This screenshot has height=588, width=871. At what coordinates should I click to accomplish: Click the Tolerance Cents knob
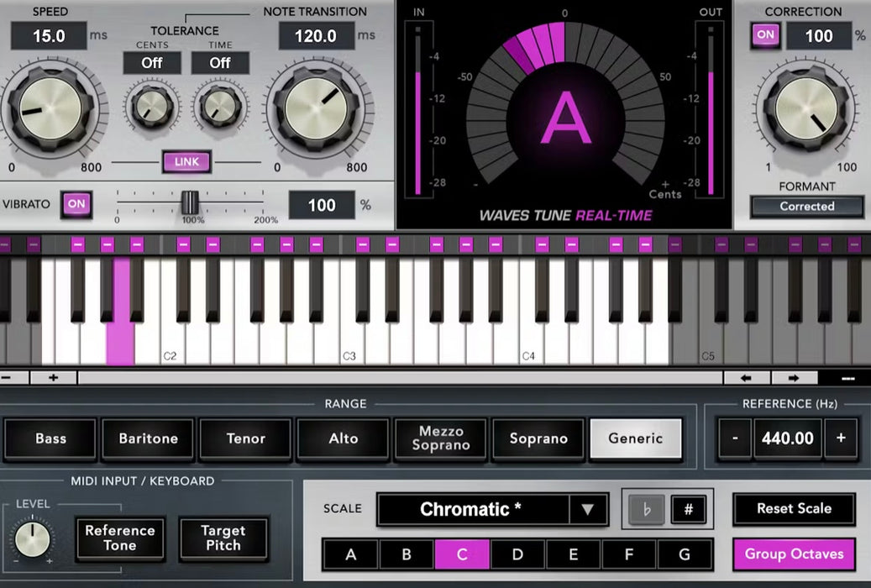click(152, 106)
